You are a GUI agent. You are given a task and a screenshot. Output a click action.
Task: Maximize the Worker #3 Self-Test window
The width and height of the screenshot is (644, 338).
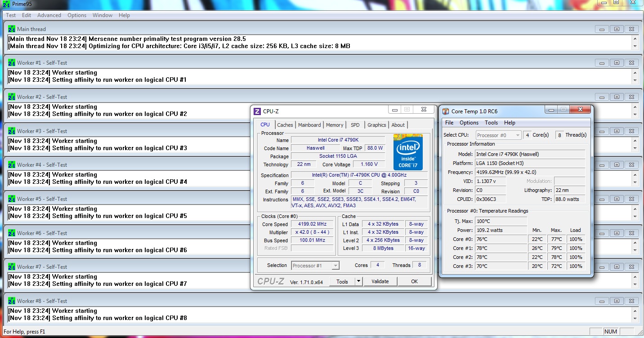(617, 131)
